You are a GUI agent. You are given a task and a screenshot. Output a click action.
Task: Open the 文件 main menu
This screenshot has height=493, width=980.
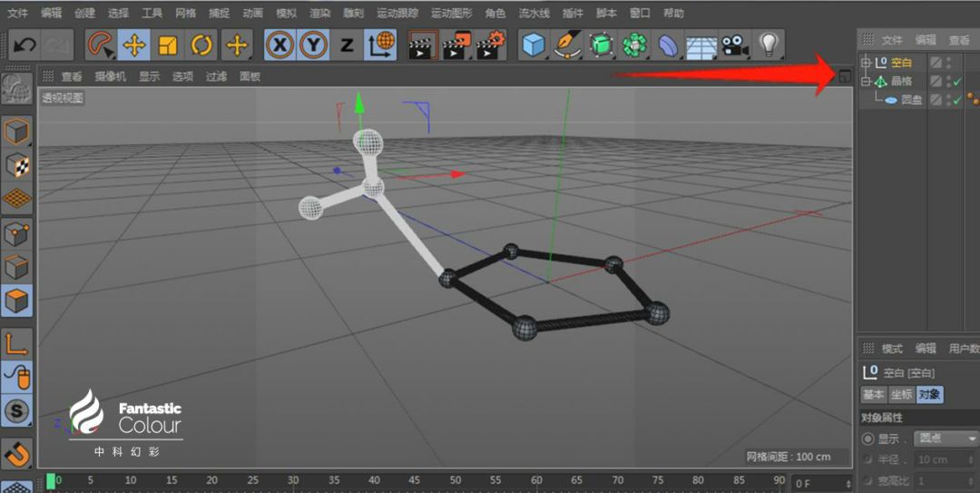click(x=17, y=13)
